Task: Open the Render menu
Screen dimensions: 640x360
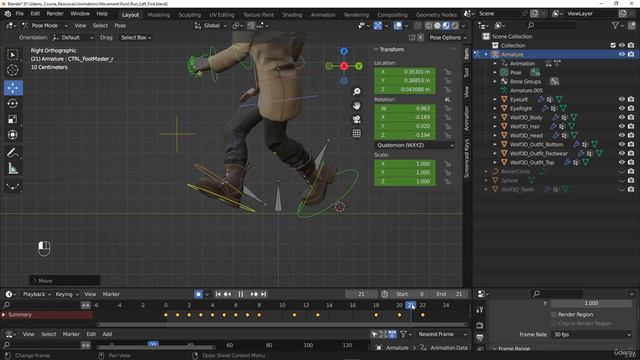Action: point(55,13)
